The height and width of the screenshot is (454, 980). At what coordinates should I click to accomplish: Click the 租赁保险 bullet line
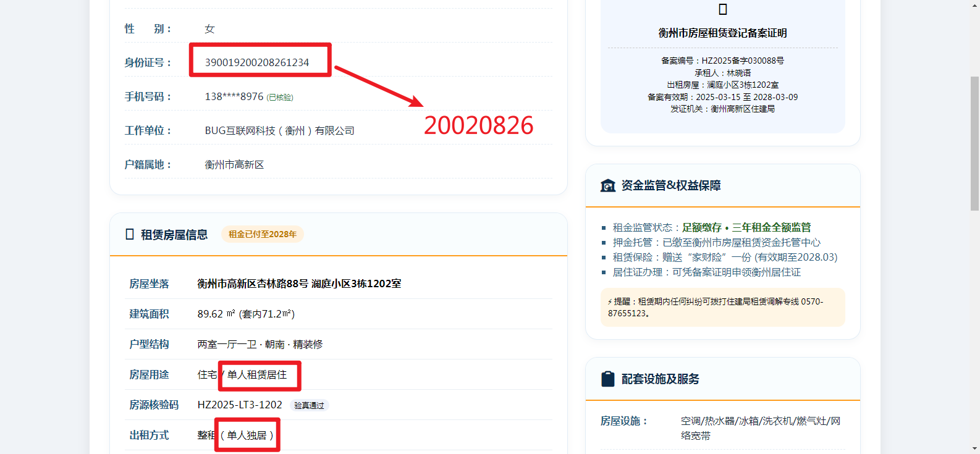725,257
